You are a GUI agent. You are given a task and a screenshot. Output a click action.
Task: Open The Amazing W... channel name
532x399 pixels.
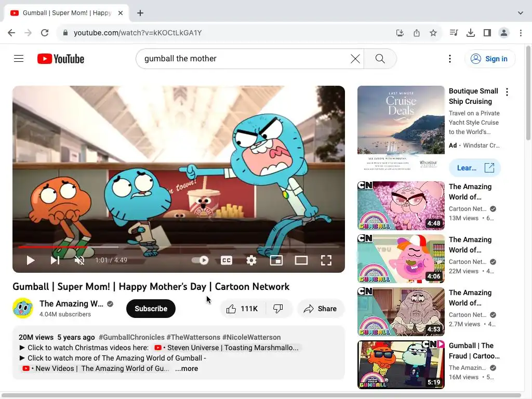[71, 303]
